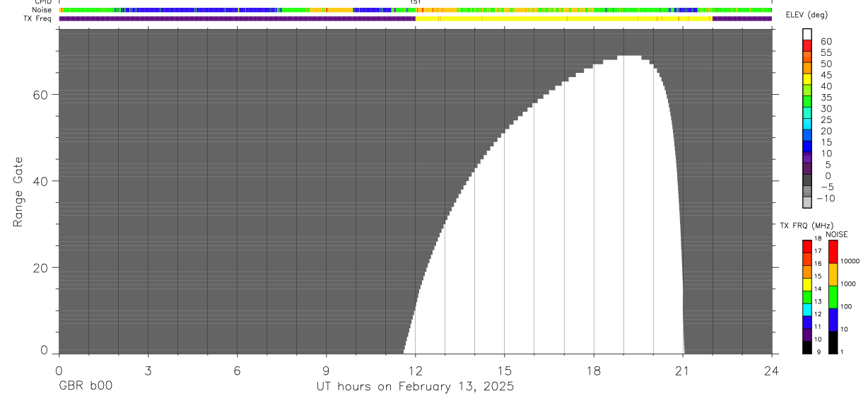Click the red top swatch of the NOISE colorbar
This screenshot has width=868, height=401.
tap(833, 252)
